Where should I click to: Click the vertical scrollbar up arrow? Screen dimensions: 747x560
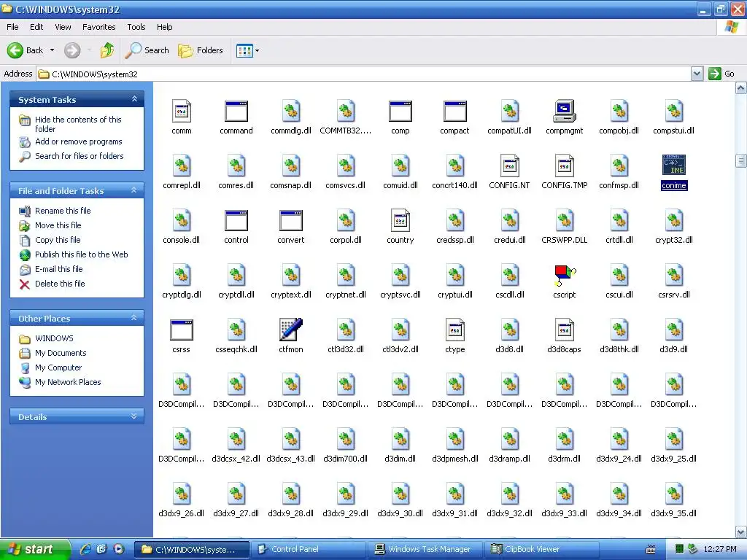pyautogui.click(x=741, y=87)
